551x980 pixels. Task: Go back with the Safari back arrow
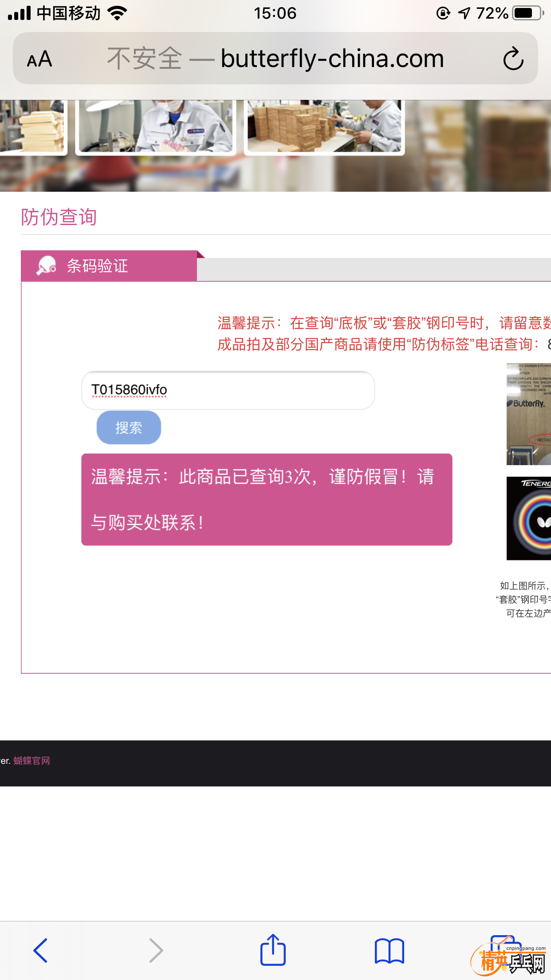tap(40, 950)
